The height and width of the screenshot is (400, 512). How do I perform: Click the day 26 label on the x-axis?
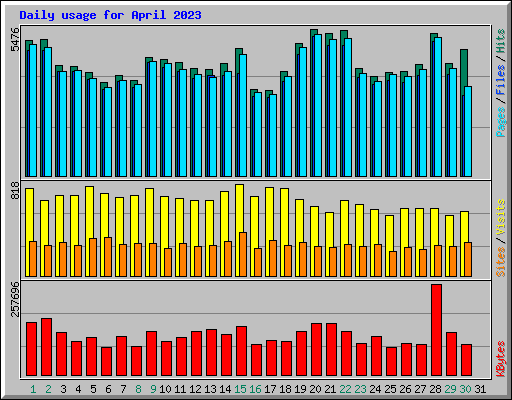[x=405, y=389]
